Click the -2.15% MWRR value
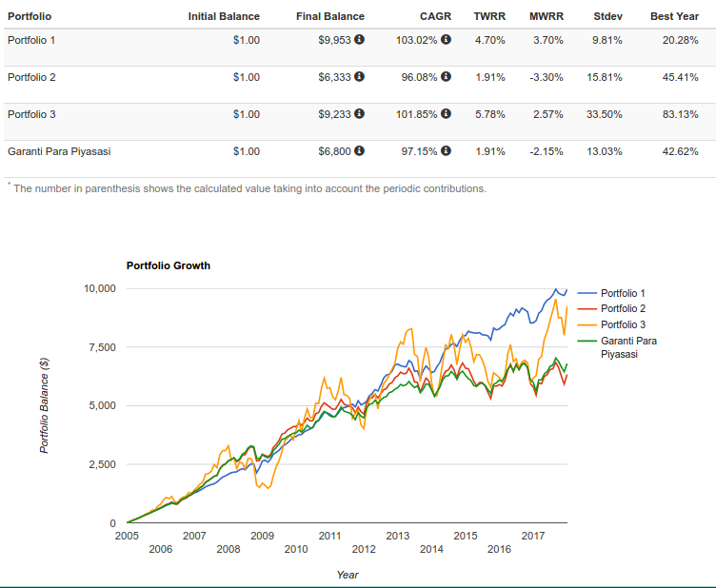 point(547,151)
